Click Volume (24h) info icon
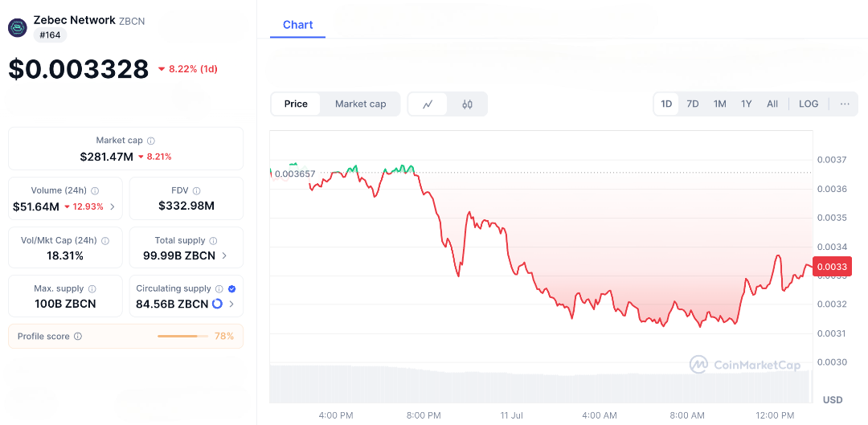The width and height of the screenshot is (868, 425). coord(95,191)
